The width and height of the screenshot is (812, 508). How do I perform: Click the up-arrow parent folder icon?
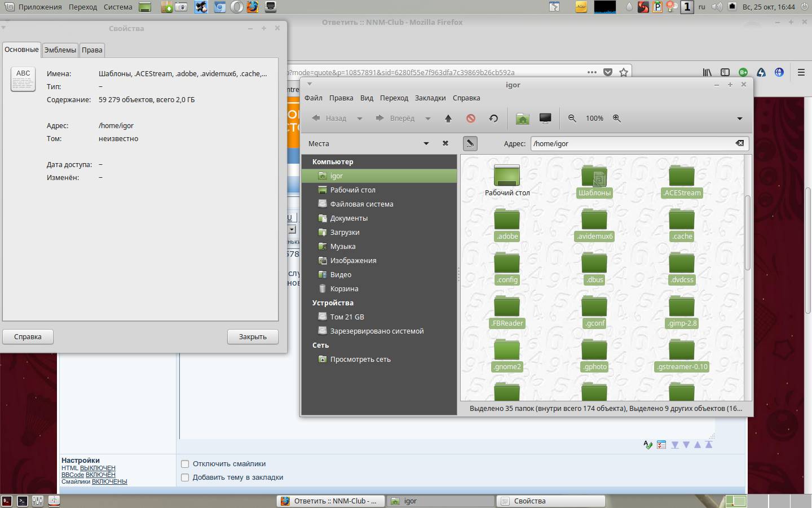coord(448,119)
